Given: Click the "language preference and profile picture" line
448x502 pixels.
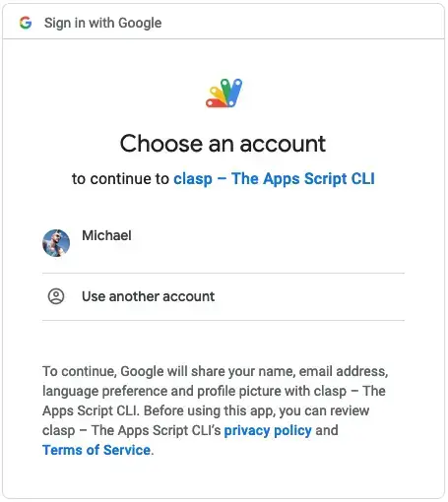Looking at the screenshot, I should point(214,391).
